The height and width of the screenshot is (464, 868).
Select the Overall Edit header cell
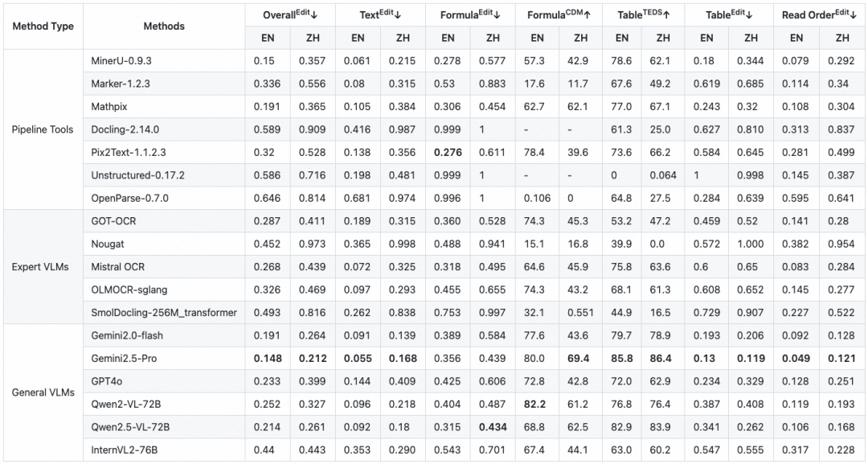point(290,14)
